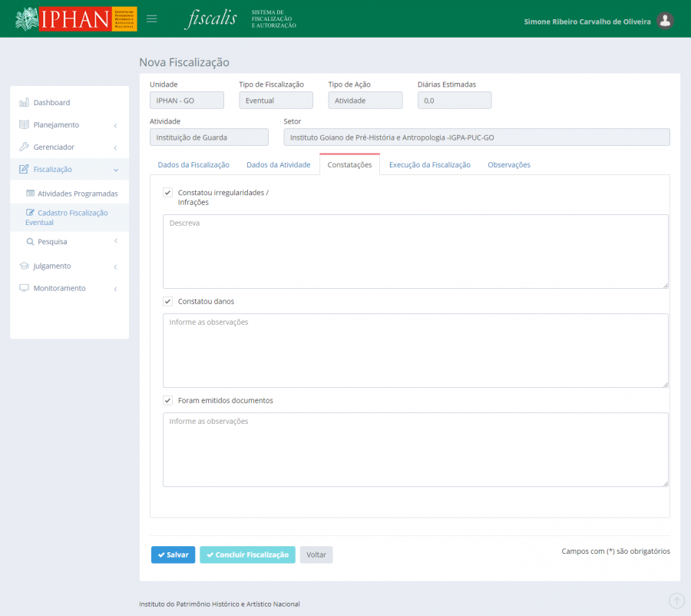Click the Descreva irregularities text area
Viewport: 691px width, 616px height.
415,251
